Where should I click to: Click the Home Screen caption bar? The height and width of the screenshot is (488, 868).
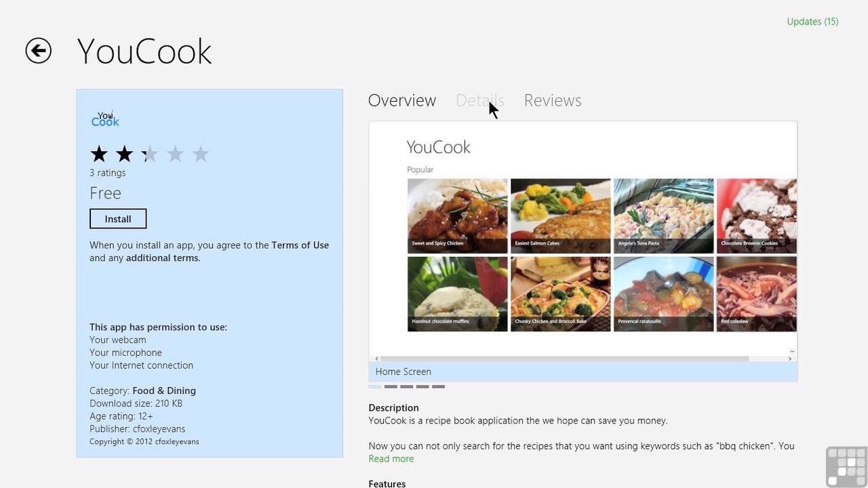[x=583, y=371]
